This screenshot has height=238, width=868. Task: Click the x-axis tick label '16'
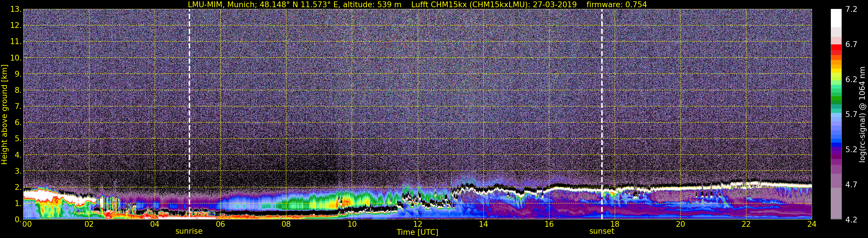click(549, 224)
